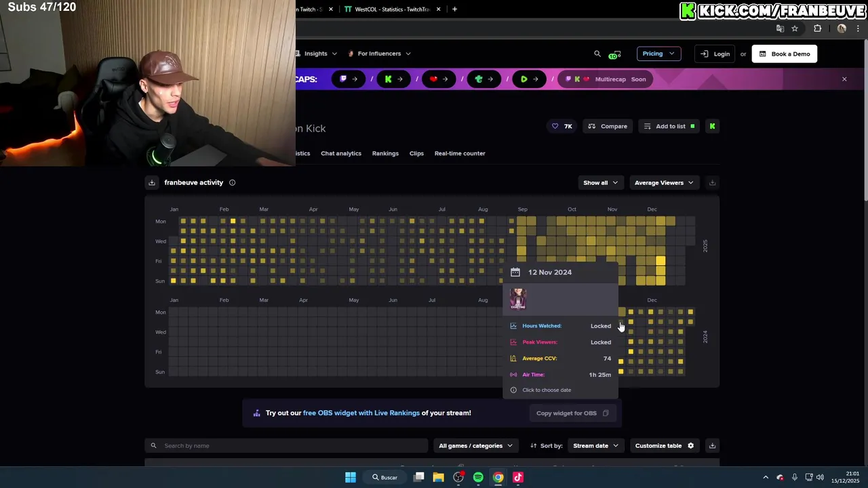The width and height of the screenshot is (868, 488).
Task: Click the translate page icon in address bar
Action: [x=780, y=28]
